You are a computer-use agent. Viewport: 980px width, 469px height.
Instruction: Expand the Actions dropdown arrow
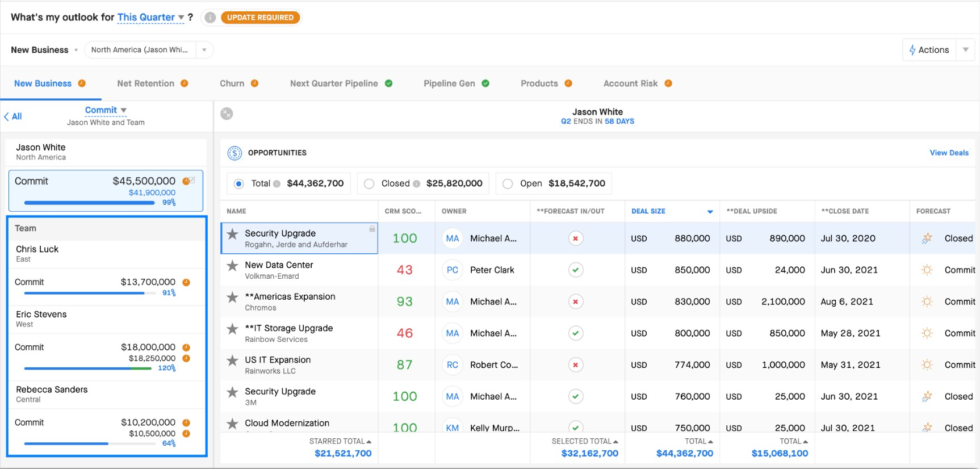965,50
